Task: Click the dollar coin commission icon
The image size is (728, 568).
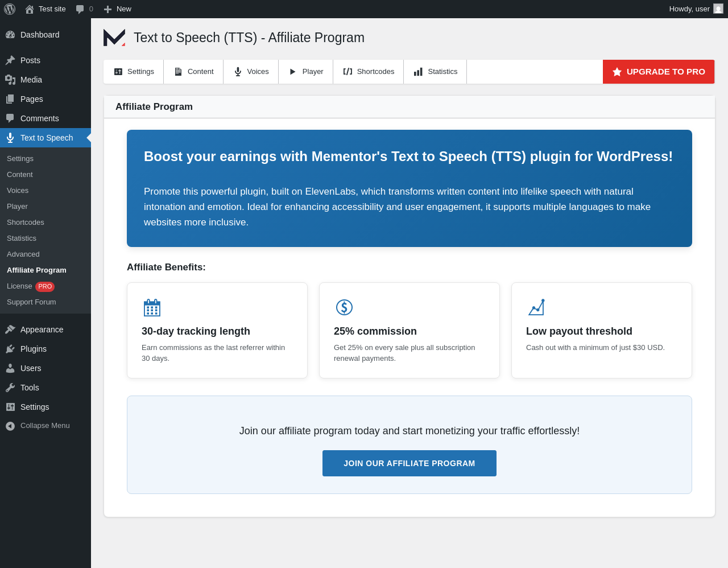Action: click(x=344, y=307)
